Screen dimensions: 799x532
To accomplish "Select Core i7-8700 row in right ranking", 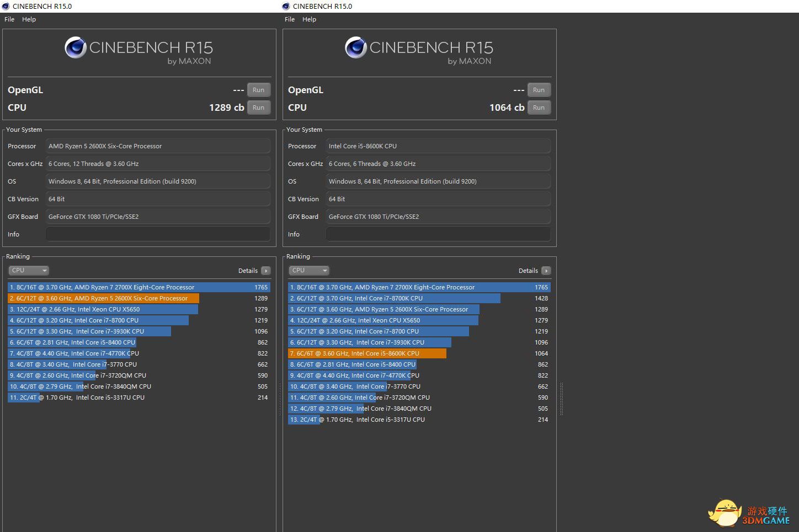I will (419, 331).
